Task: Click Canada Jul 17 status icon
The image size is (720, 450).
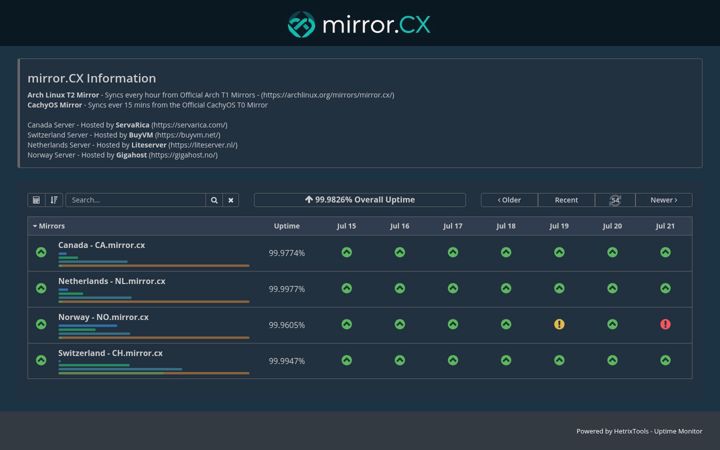Action: click(453, 252)
